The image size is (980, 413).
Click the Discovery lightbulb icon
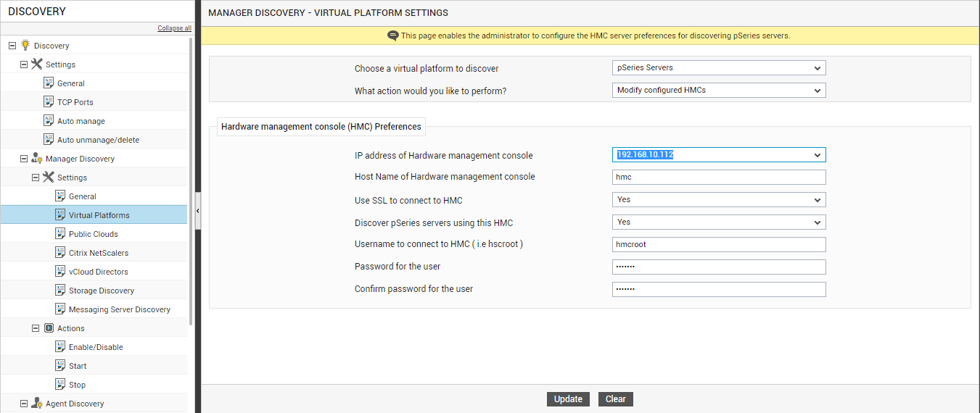pyautogui.click(x=25, y=45)
